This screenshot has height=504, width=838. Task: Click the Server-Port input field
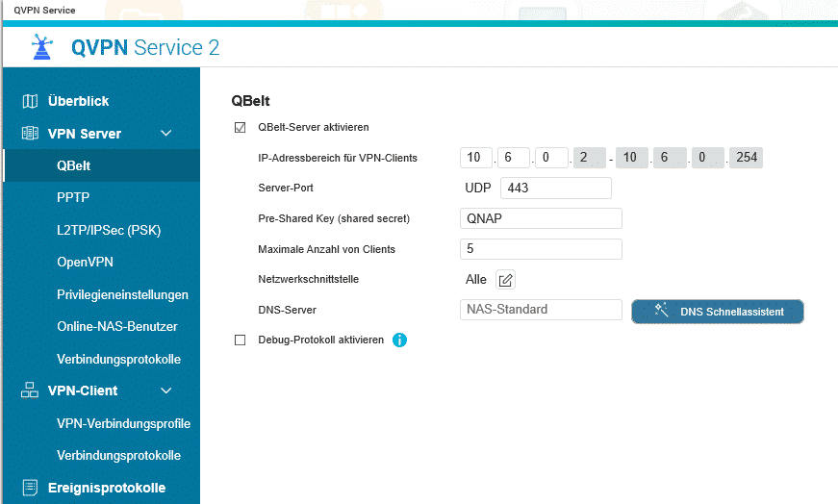pos(555,188)
